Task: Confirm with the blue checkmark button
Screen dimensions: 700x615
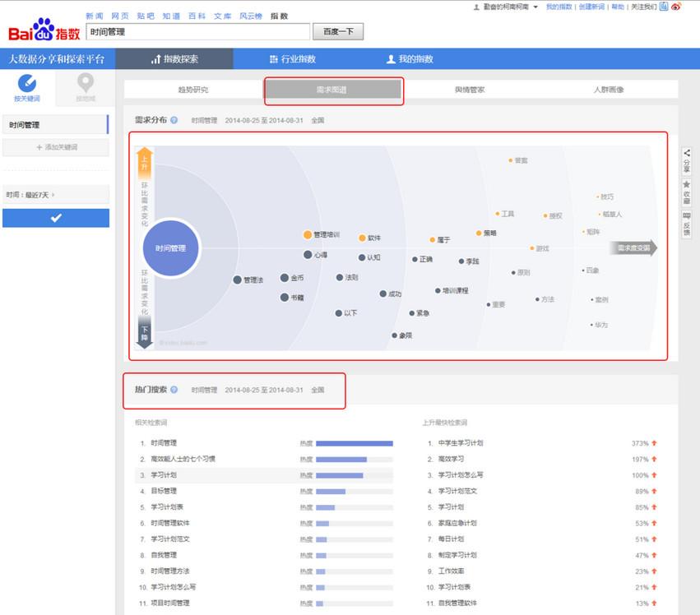Action: pyautogui.click(x=56, y=218)
